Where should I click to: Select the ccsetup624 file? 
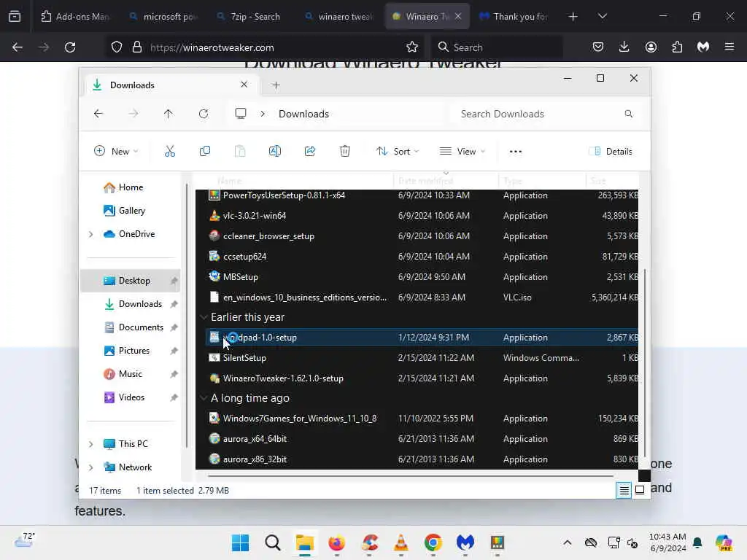tap(422, 256)
